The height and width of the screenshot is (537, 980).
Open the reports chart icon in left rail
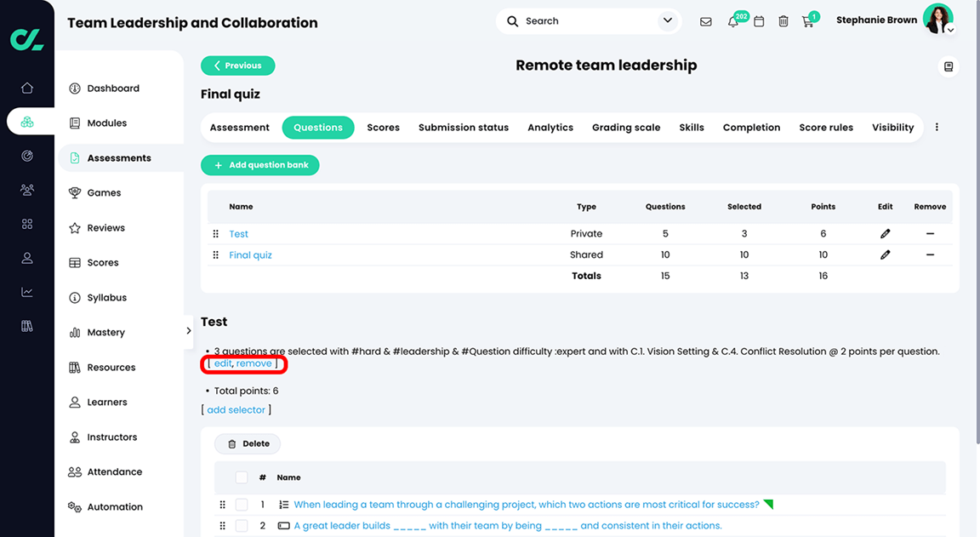click(27, 292)
